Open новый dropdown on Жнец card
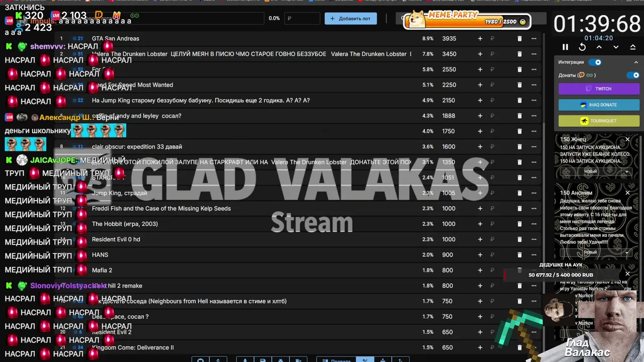The width and height of the screenshot is (644, 362). (x=596, y=171)
